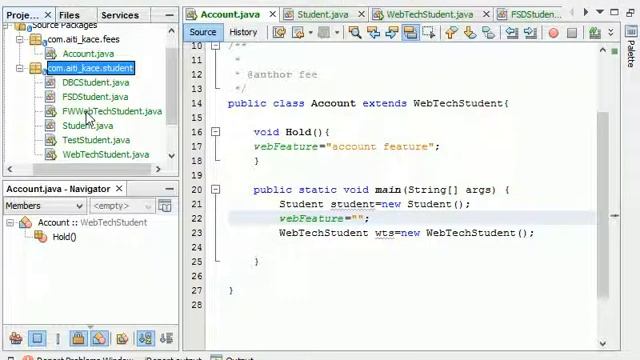Open Forward history dropdown arrow
640x360 pixels.
point(337,32)
